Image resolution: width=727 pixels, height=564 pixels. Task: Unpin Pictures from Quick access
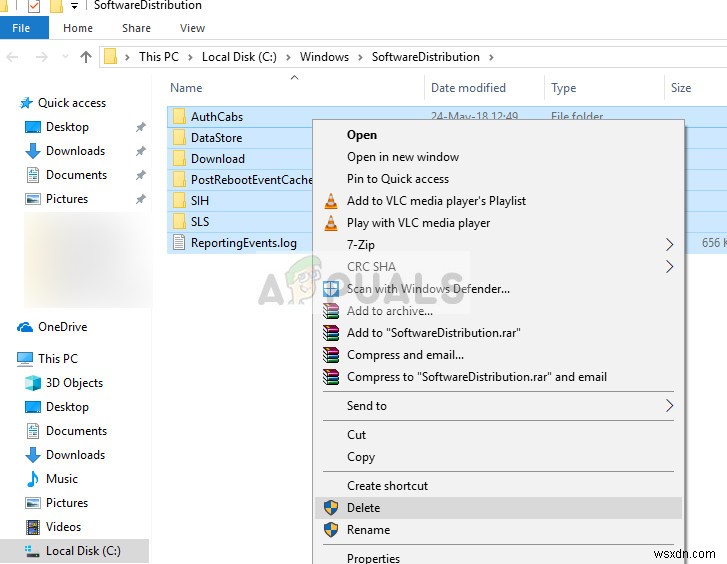tap(140, 199)
